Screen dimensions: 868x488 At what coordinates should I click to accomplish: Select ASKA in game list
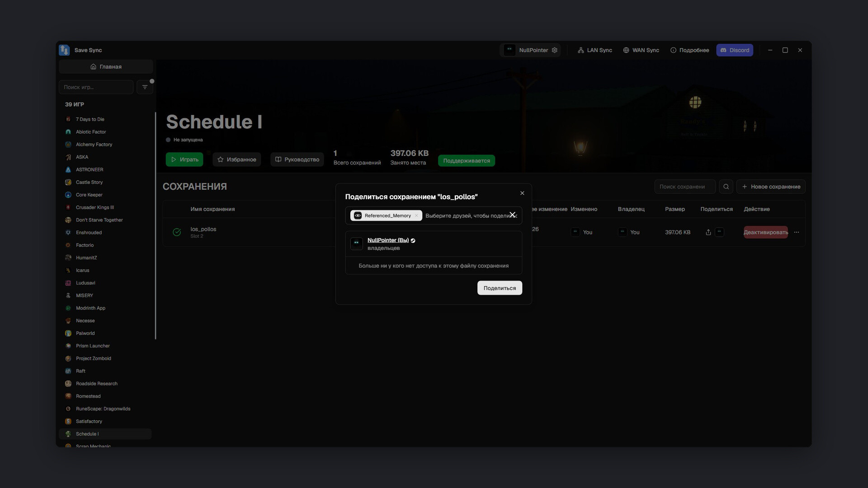pos(105,157)
